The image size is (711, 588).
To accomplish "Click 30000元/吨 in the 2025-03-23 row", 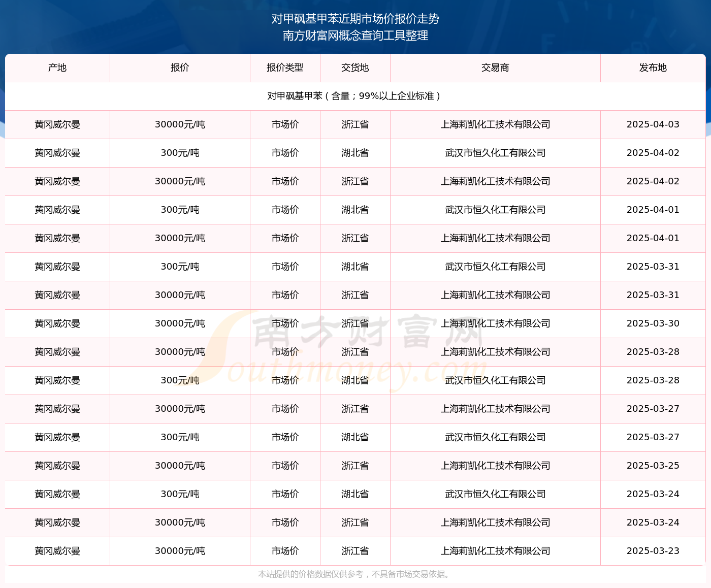I will [180, 551].
